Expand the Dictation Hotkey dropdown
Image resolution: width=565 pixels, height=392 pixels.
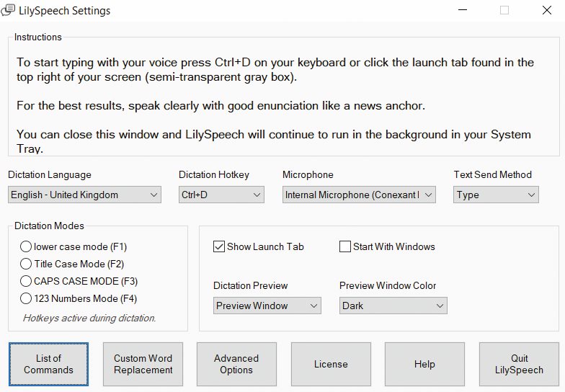coord(222,195)
